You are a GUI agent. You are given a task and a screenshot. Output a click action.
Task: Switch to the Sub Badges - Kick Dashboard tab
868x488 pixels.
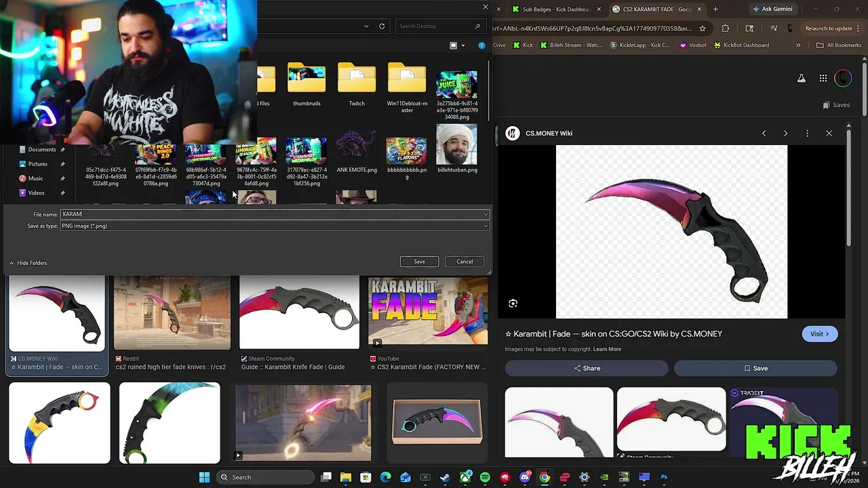pyautogui.click(x=551, y=9)
